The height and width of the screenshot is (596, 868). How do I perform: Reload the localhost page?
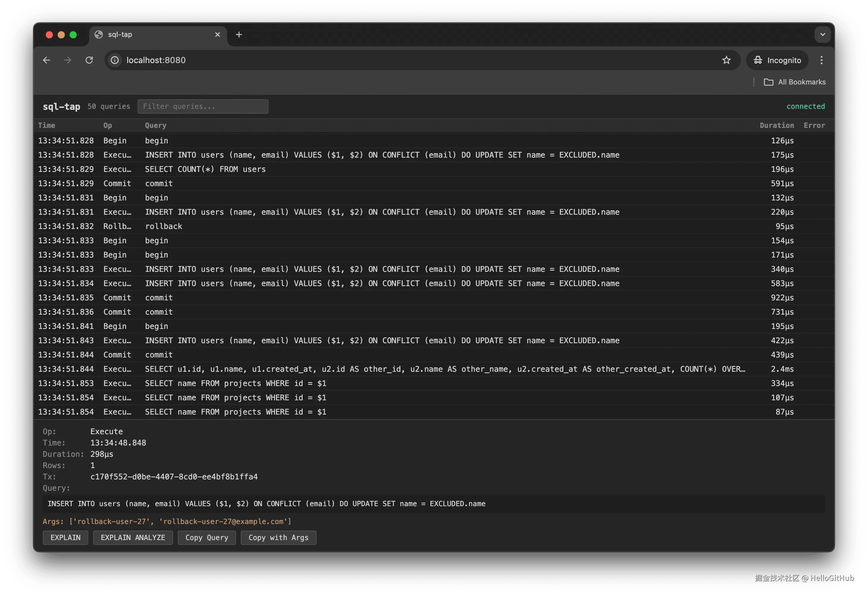coord(89,60)
